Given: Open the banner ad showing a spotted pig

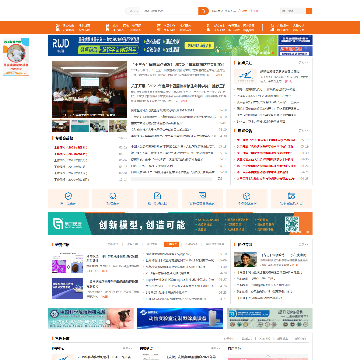Looking at the screenshot, I should click(x=91, y=318).
